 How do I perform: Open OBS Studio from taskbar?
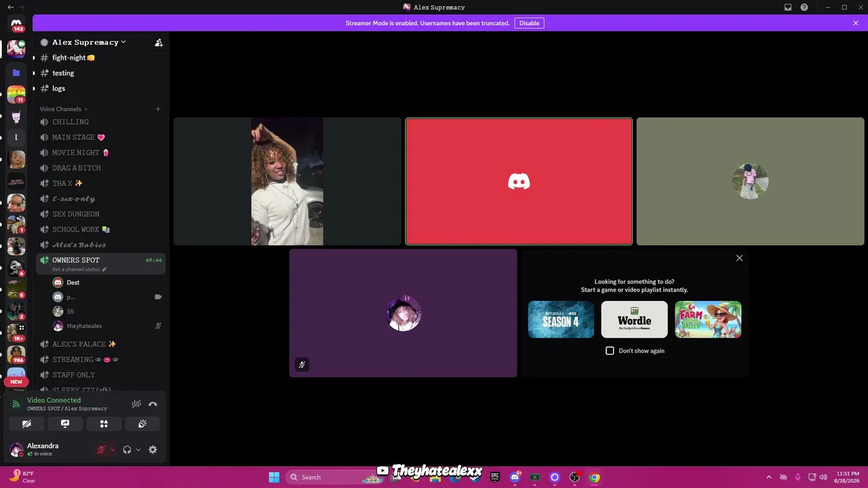click(574, 477)
